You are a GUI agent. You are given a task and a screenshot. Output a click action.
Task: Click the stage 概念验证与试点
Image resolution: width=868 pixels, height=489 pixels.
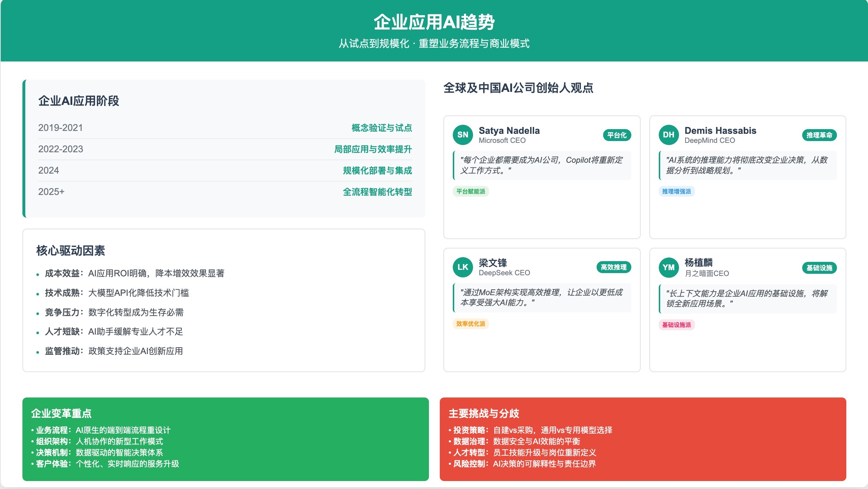click(x=382, y=128)
